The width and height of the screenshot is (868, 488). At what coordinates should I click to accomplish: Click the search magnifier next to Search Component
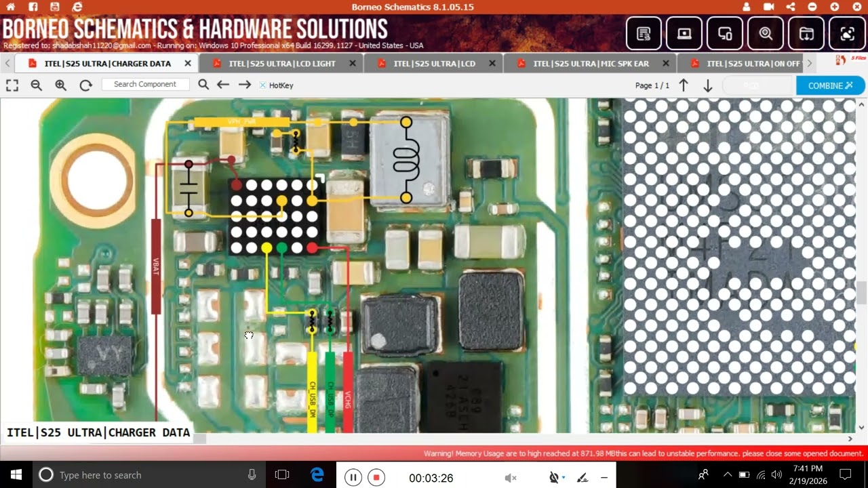(x=203, y=85)
